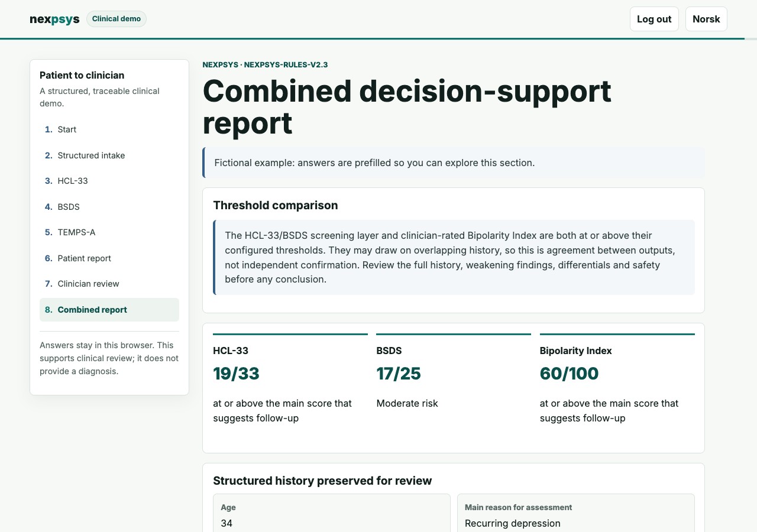Click the Bipolarity Index score 60/100
The width and height of the screenshot is (757, 532).
click(569, 374)
